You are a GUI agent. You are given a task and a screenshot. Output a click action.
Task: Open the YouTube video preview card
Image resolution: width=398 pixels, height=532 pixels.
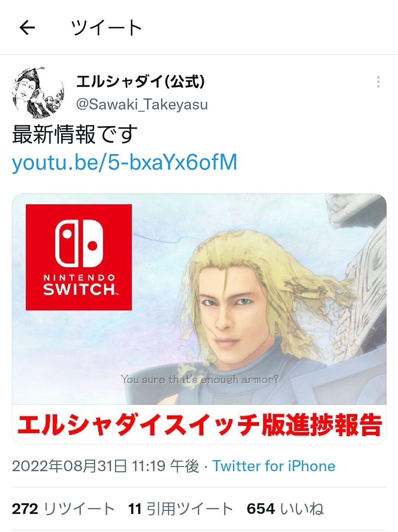pos(199,319)
